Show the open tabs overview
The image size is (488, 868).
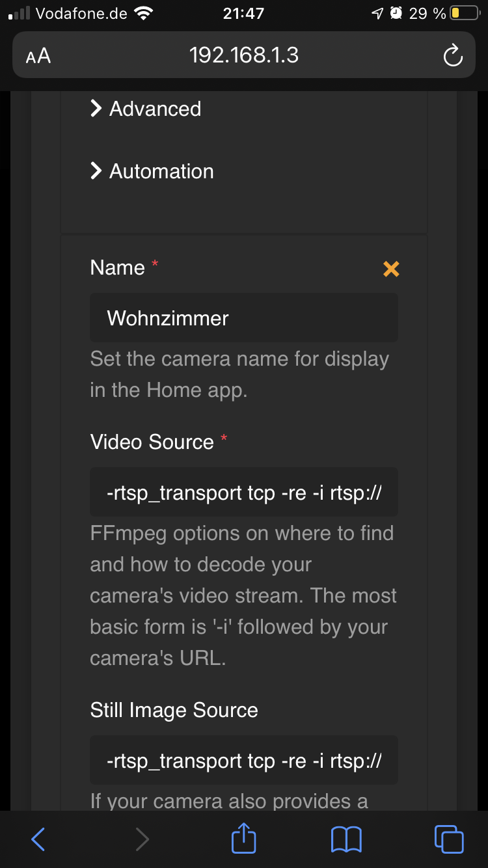pos(448,839)
